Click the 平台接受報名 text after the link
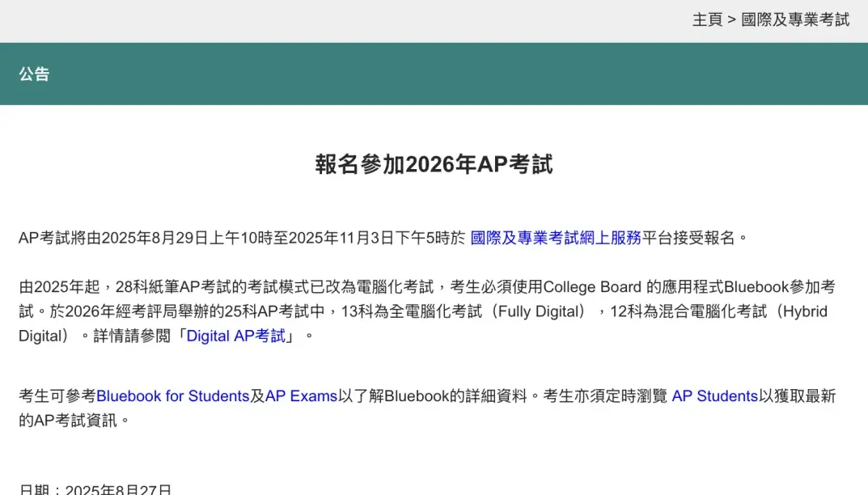The width and height of the screenshot is (868, 495). click(x=688, y=238)
